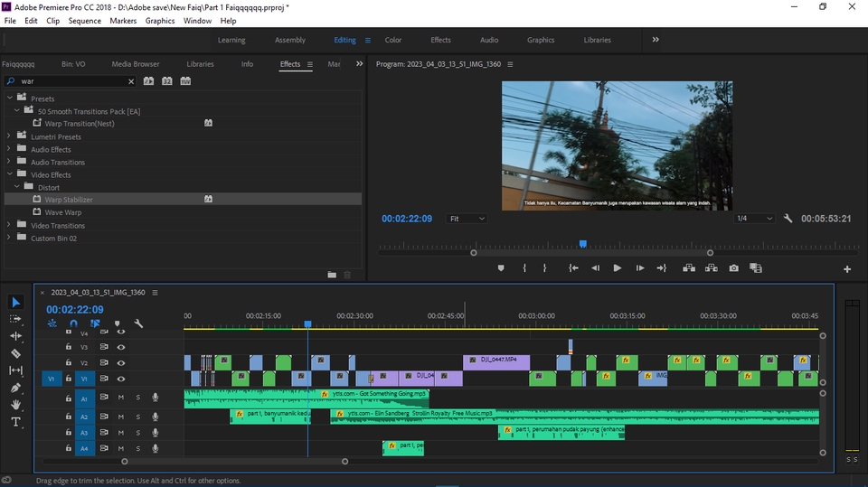Viewport: 868px width, 487px height.
Task: Select the Hand tool
Action: (x=15, y=405)
